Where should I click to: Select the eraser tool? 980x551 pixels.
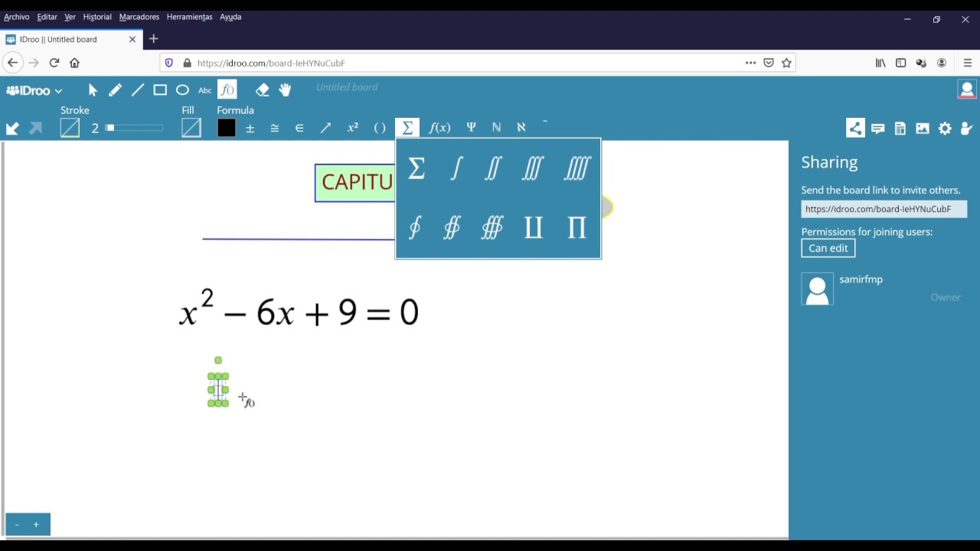(263, 90)
